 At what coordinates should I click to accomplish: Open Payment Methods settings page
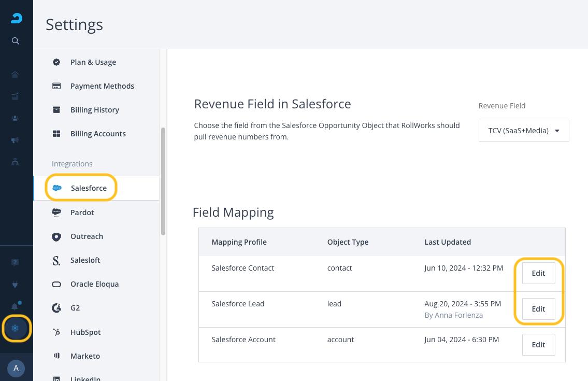[x=102, y=86]
